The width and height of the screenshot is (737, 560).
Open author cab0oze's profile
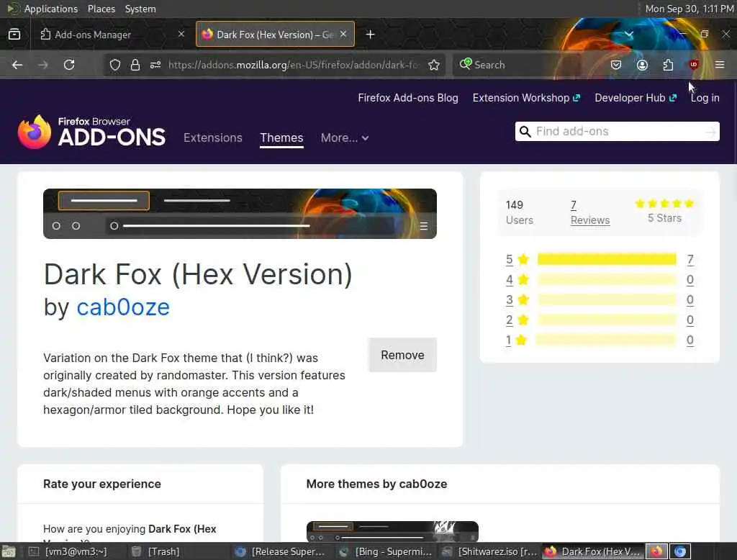(x=123, y=307)
